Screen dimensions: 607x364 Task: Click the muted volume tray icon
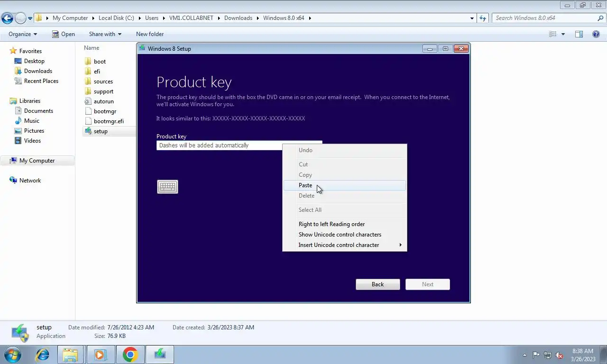coord(559,355)
